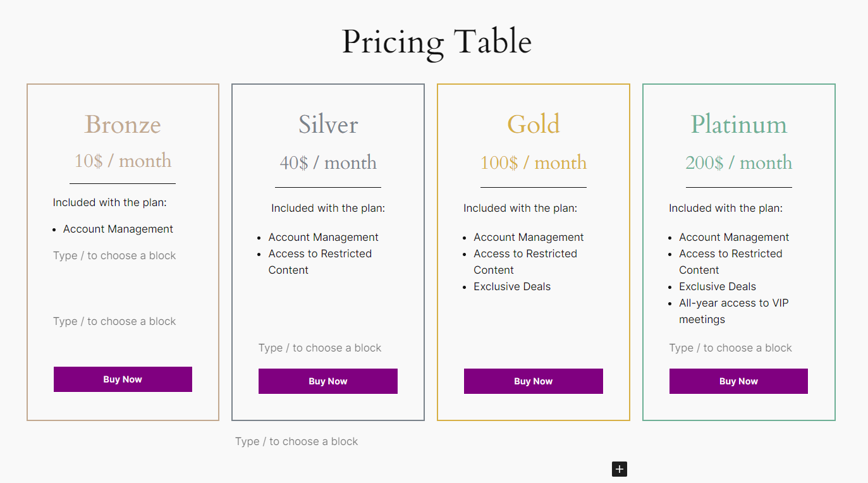Screen dimensions: 868x483
Task: Click the 200$ / month price text
Action: coord(738,162)
